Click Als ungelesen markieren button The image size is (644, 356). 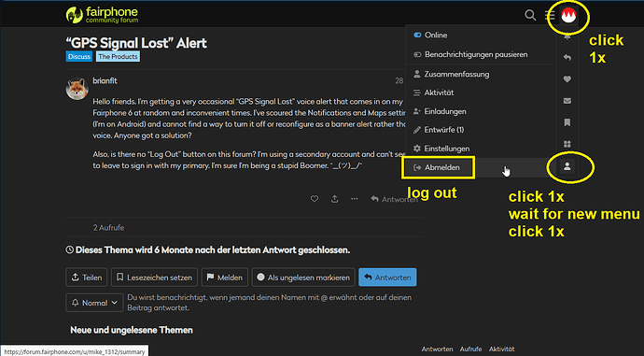tap(303, 278)
